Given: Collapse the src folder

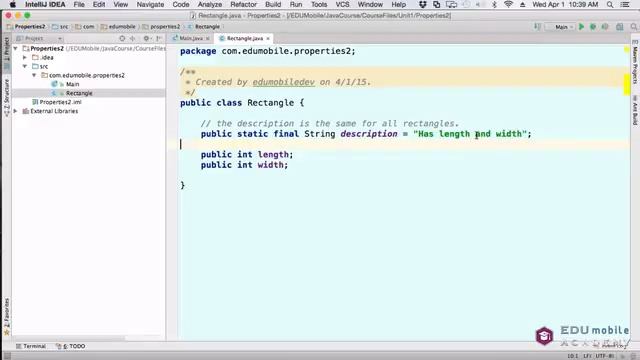Looking at the screenshot, I should pyautogui.click(x=25, y=66).
